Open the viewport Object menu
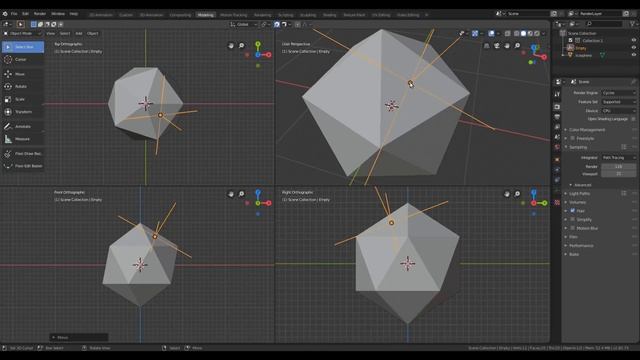 tap(93, 33)
